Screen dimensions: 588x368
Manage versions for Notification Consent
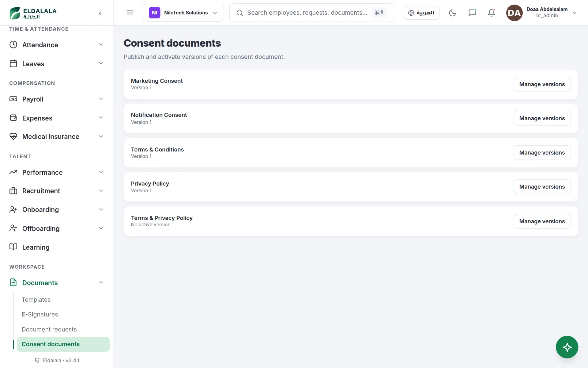tap(542, 118)
